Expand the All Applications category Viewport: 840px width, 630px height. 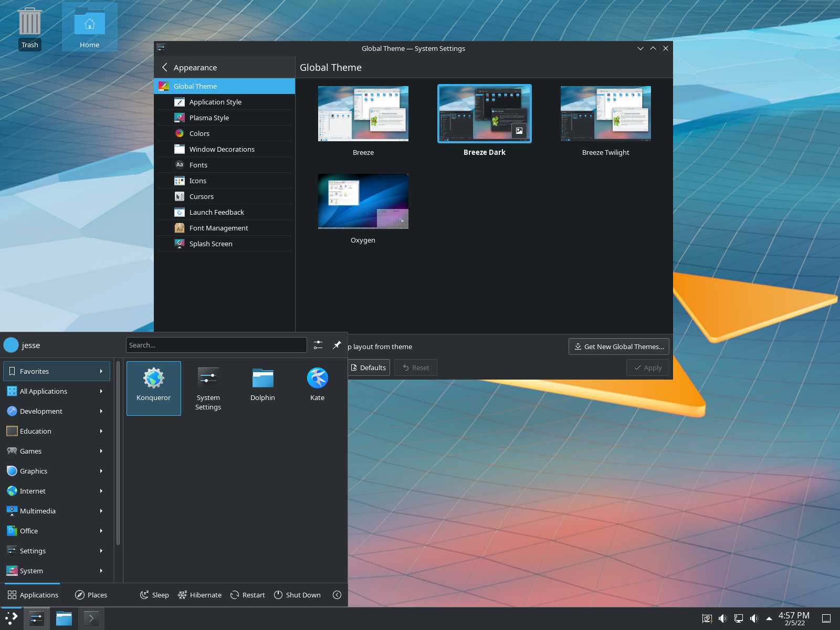click(x=57, y=391)
